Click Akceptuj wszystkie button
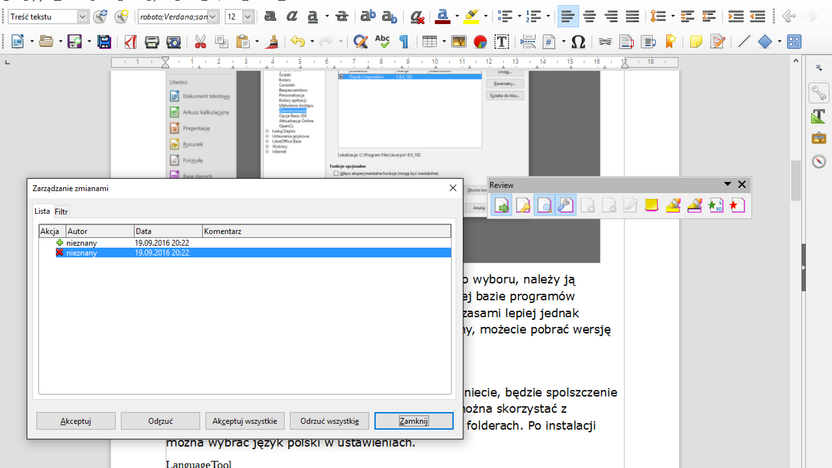 coord(245,421)
